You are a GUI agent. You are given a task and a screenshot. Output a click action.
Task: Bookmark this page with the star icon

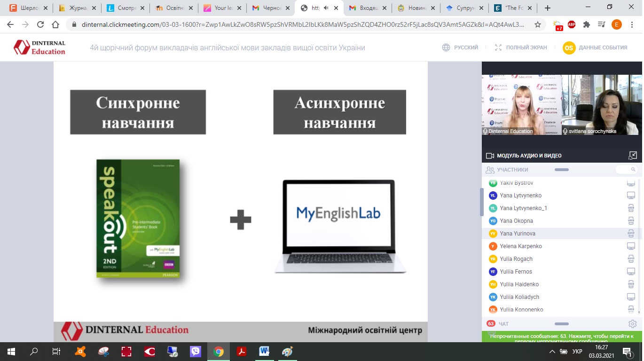point(538,25)
